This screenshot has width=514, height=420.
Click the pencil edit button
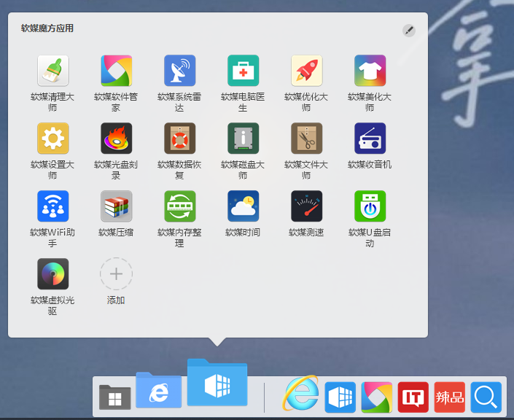pos(409,31)
